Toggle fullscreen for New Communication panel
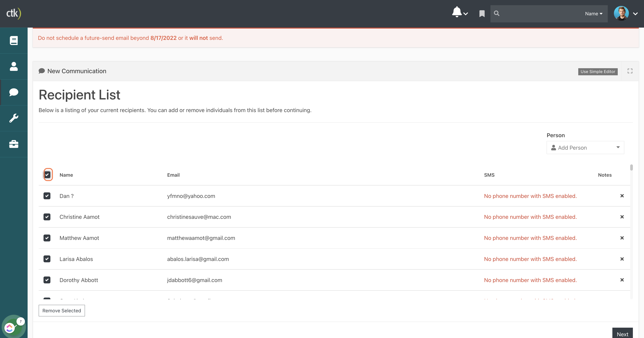The image size is (644, 338). [630, 71]
